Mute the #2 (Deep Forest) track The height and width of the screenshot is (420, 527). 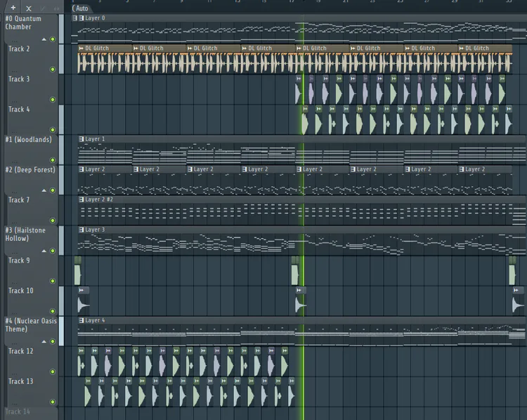(x=53, y=190)
